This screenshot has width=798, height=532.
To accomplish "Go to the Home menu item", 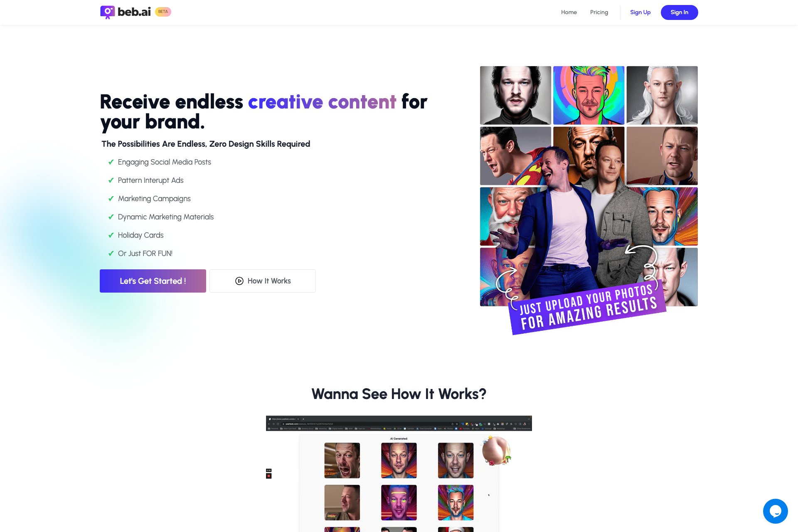I will 569,12.
